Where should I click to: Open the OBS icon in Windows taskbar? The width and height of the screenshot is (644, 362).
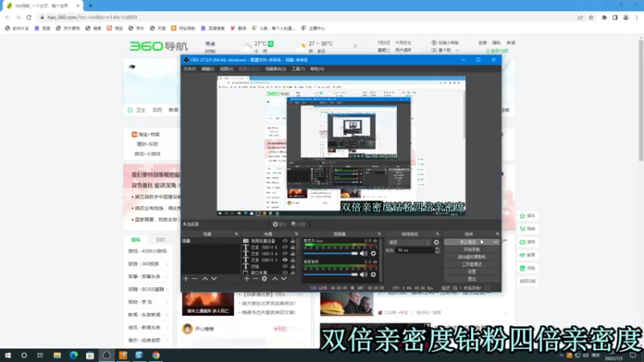[x=106, y=356]
